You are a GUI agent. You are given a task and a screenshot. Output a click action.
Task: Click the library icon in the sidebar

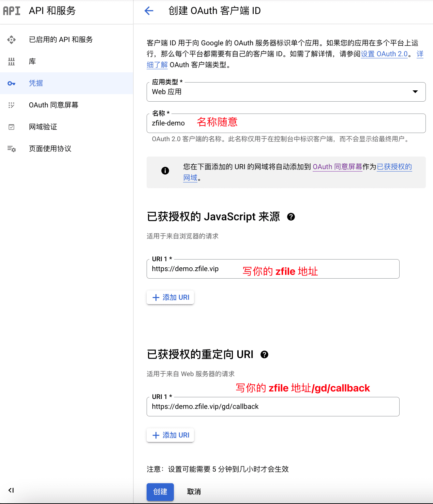tap(12, 61)
